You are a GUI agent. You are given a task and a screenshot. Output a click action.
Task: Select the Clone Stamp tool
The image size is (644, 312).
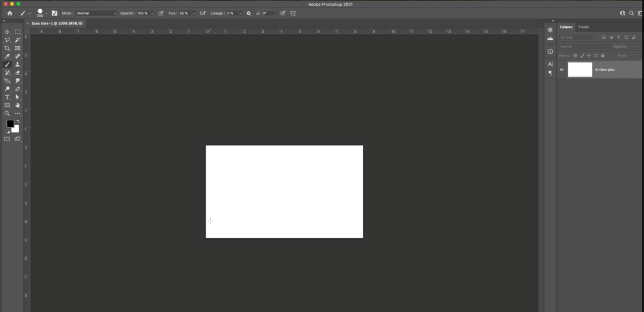[x=18, y=64]
